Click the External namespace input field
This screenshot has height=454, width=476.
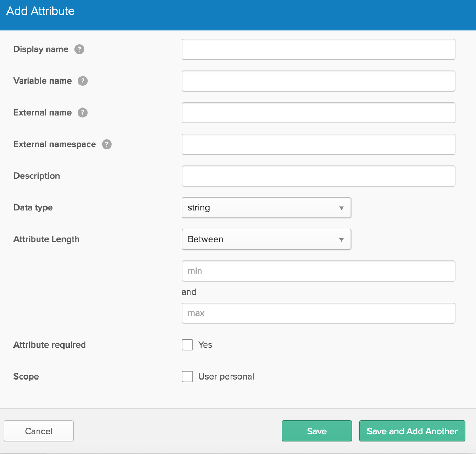(318, 144)
